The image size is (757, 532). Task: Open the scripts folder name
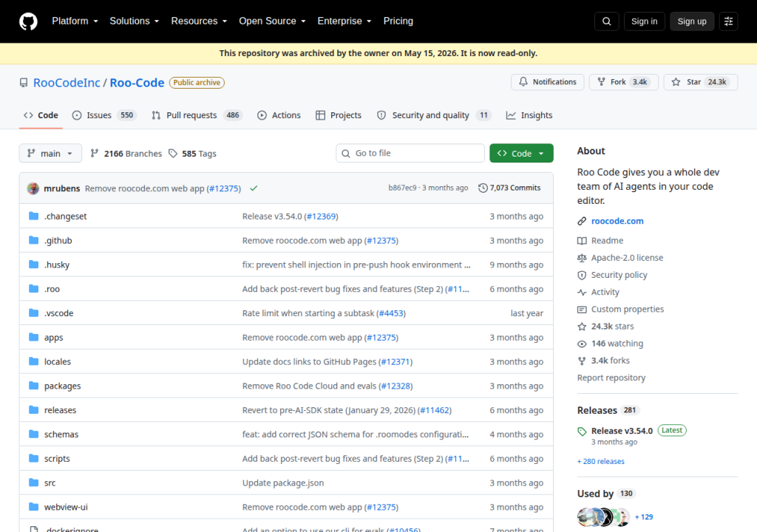pyautogui.click(x=57, y=459)
